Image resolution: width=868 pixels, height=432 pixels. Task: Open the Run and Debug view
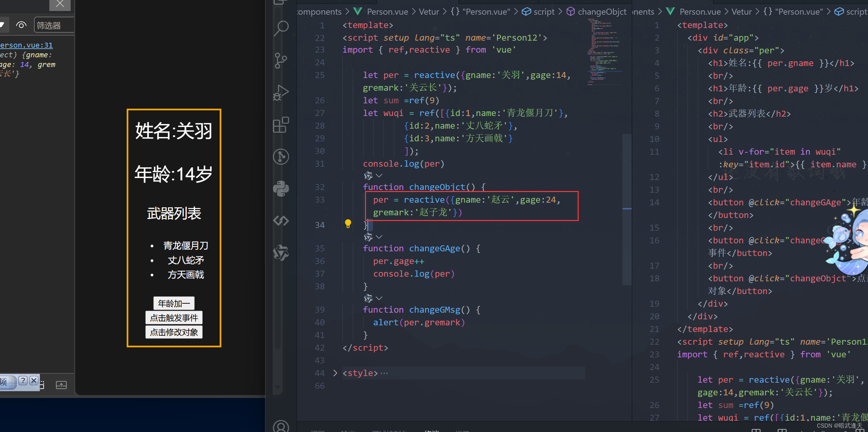click(x=281, y=93)
